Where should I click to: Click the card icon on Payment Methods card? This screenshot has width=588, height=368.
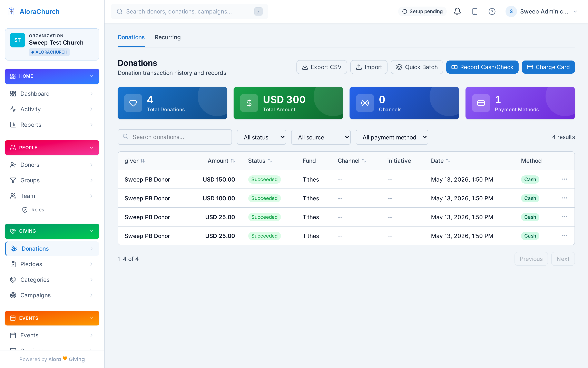tap(481, 103)
